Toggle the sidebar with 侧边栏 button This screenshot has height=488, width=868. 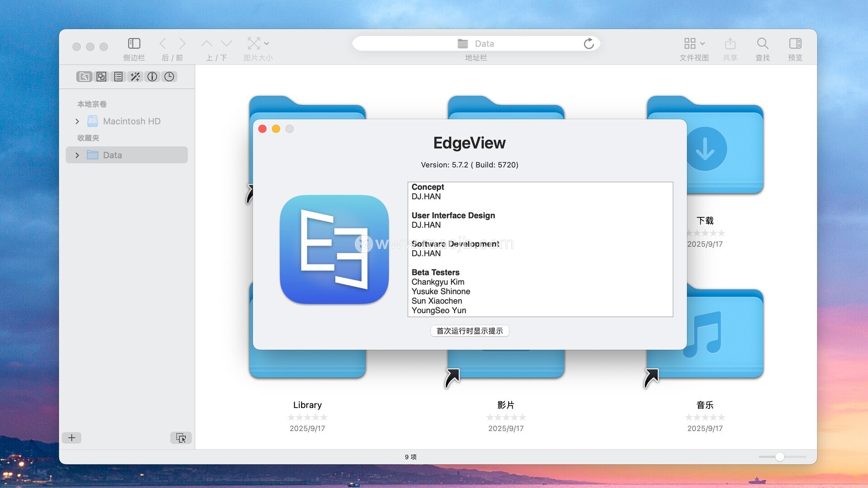coord(134,44)
